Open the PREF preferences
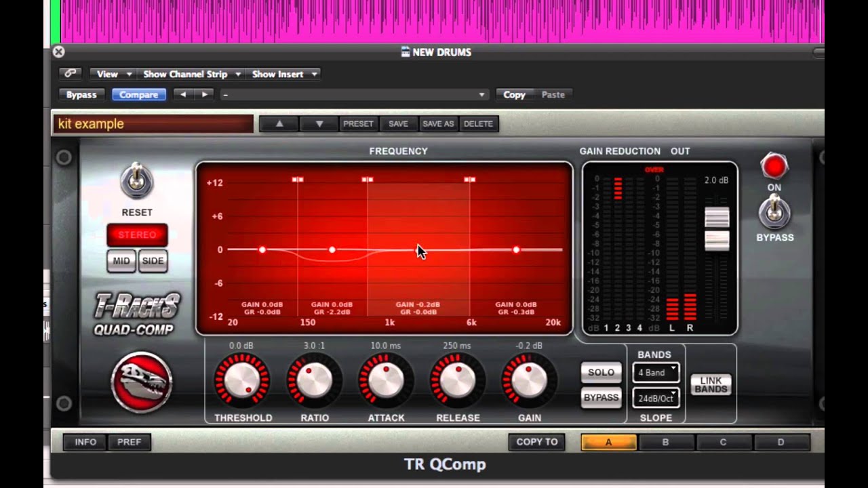 pos(129,442)
